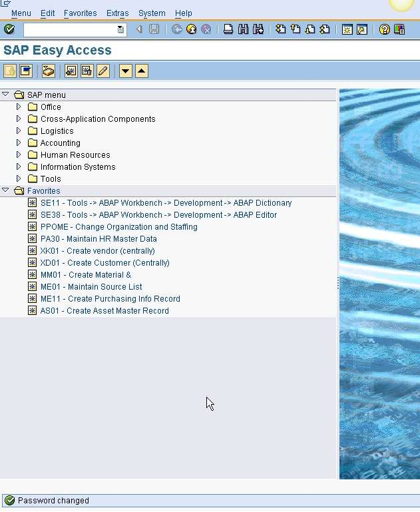
Task: Expand the Human Resources folder
Action: coord(19,154)
